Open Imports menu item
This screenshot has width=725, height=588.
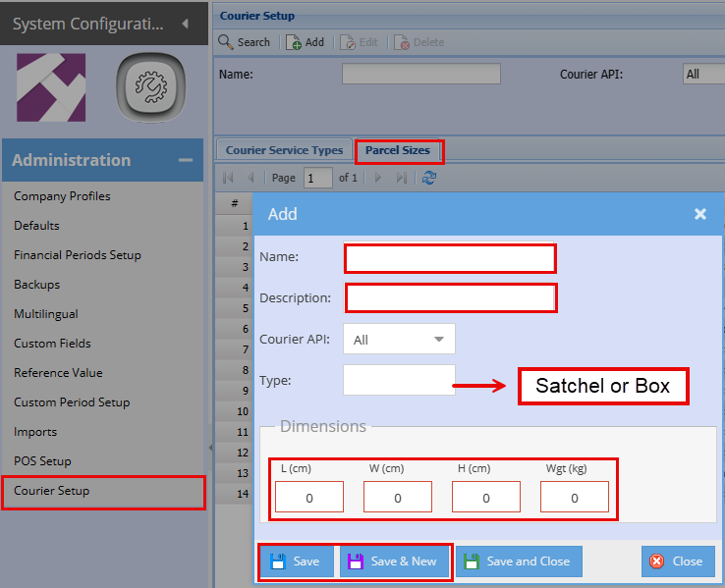click(35, 432)
